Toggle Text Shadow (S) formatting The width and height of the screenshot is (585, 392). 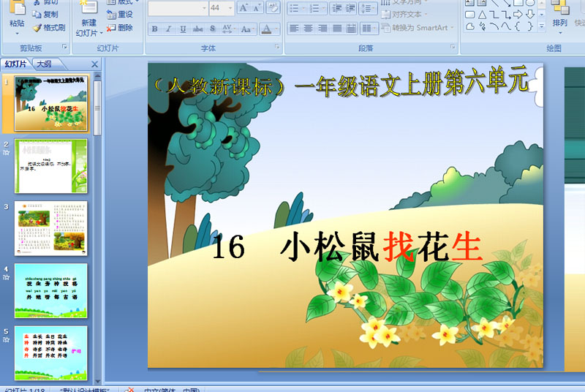212,29
